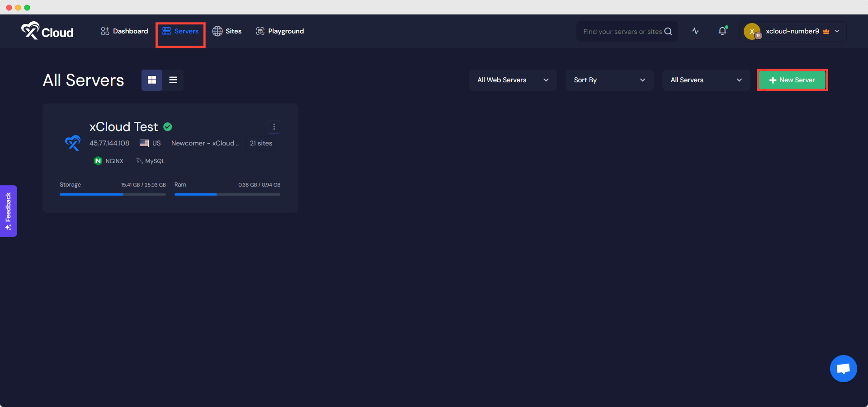Open the activity pulse icon
The image size is (868, 407).
(695, 31)
